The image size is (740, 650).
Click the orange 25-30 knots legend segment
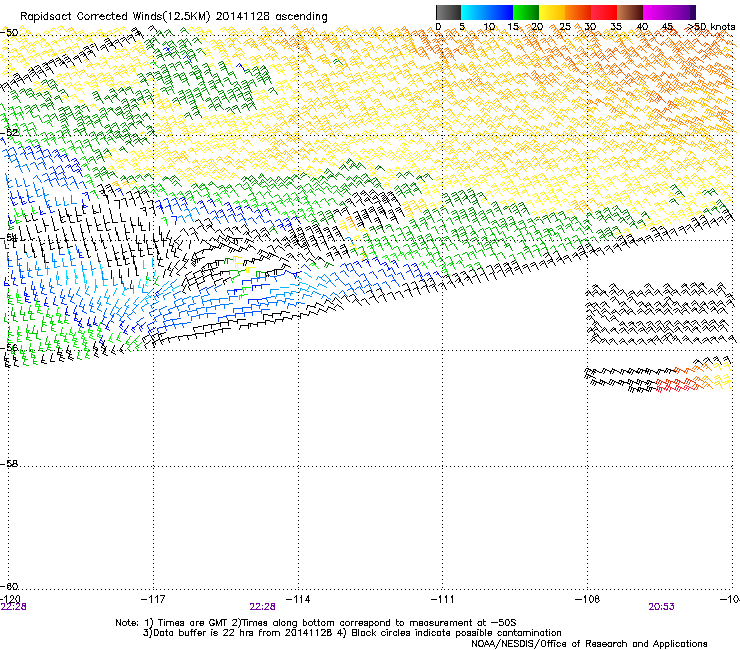(578, 12)
